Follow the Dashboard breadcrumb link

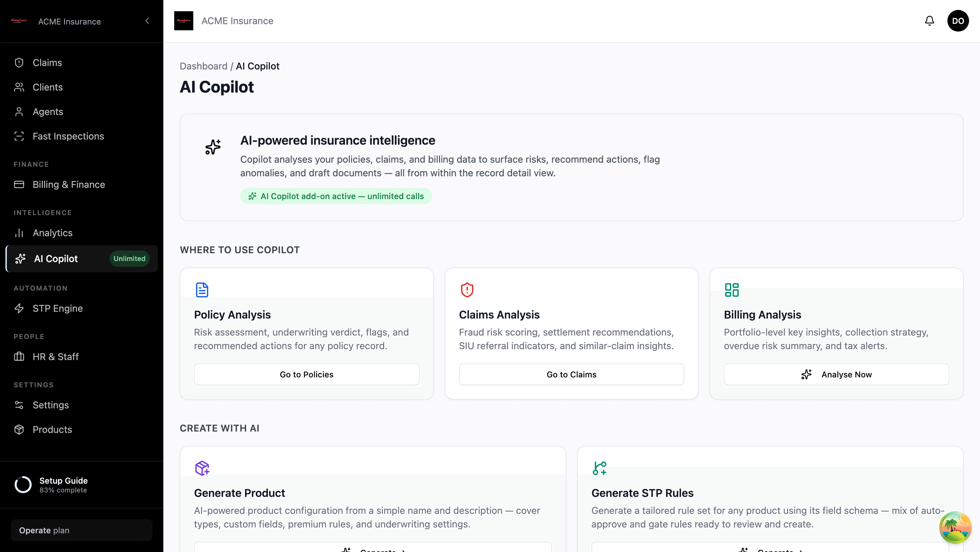pos(203,66)
